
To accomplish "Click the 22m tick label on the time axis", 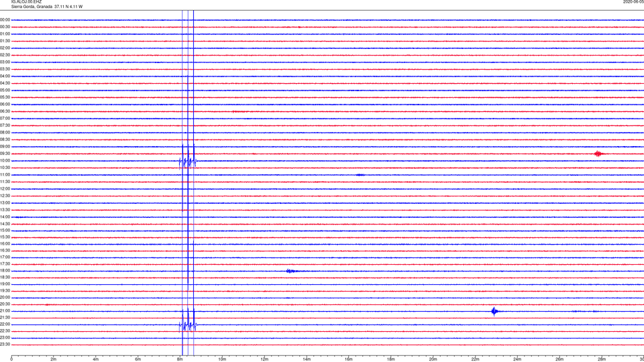I will 475,359.
